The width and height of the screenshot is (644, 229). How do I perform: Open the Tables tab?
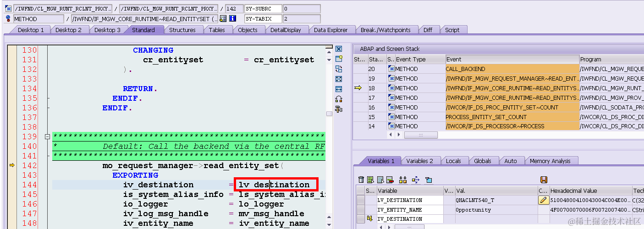(x=217, y=30)
